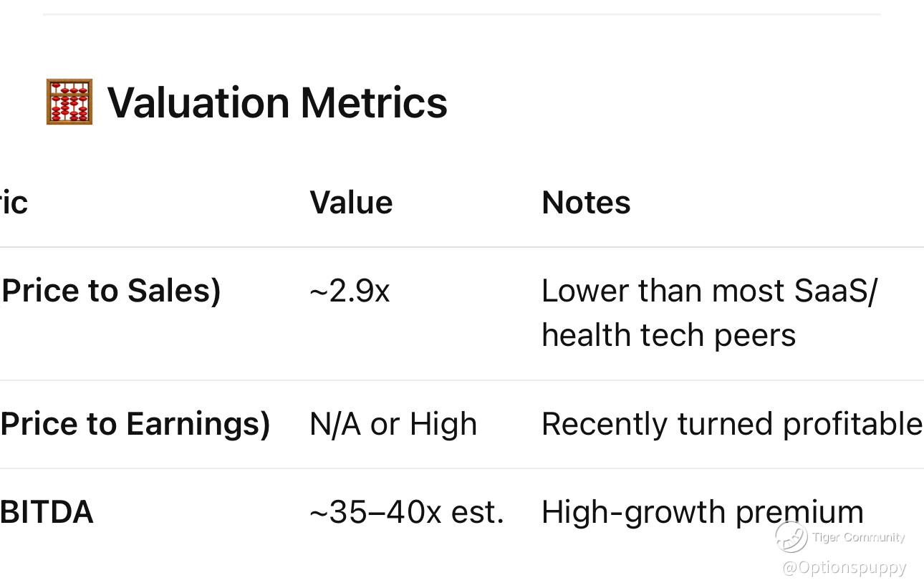Click the High-growth premium note
The image size is (924, 588).
pyautogui.click(x=702, y=512)
